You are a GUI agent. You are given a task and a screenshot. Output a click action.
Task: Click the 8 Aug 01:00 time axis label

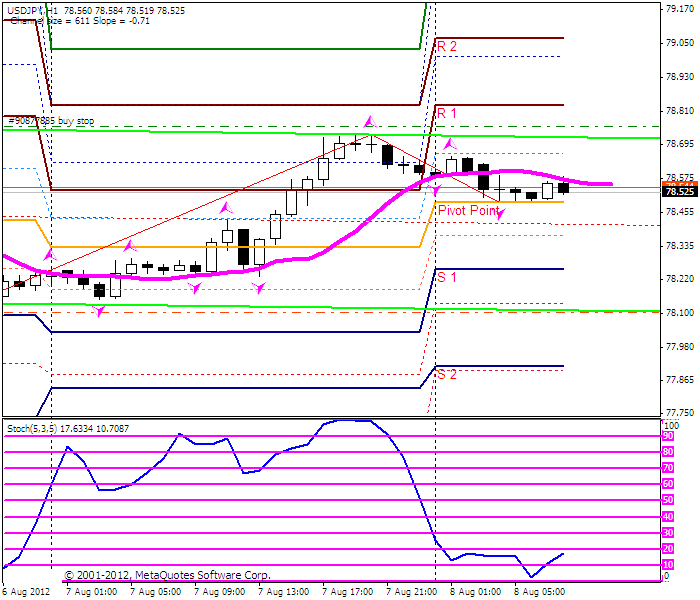pos(476,592)
